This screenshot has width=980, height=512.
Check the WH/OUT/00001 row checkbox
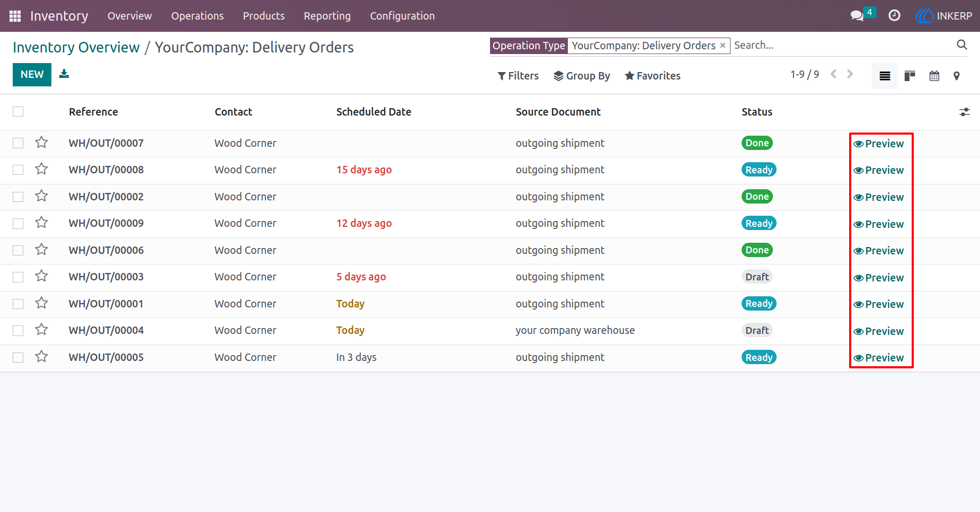click(18, 304)
